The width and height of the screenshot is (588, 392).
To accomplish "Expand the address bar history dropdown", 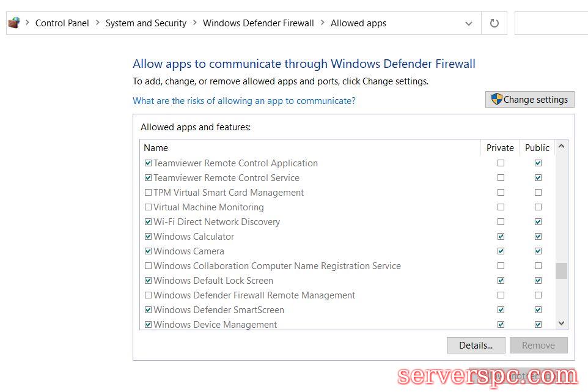I will point(469,23).
